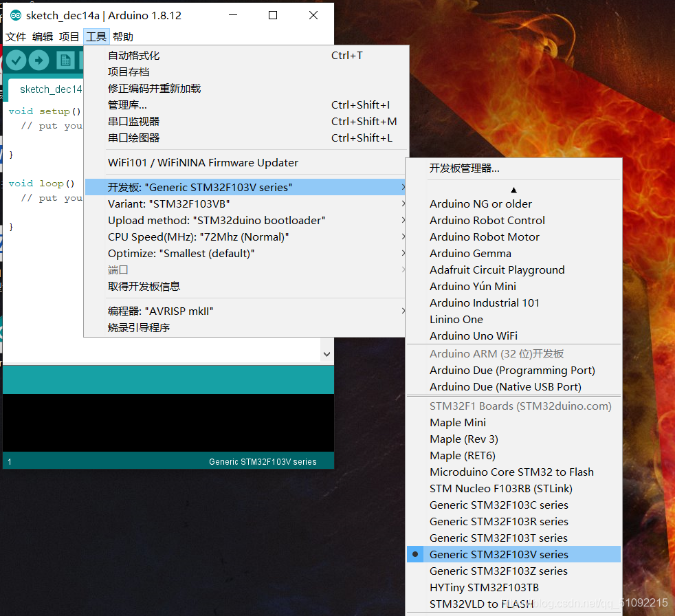Click the selected Generic STM32F103V series entry
675x616 pixels.
(x=513, y=554)
